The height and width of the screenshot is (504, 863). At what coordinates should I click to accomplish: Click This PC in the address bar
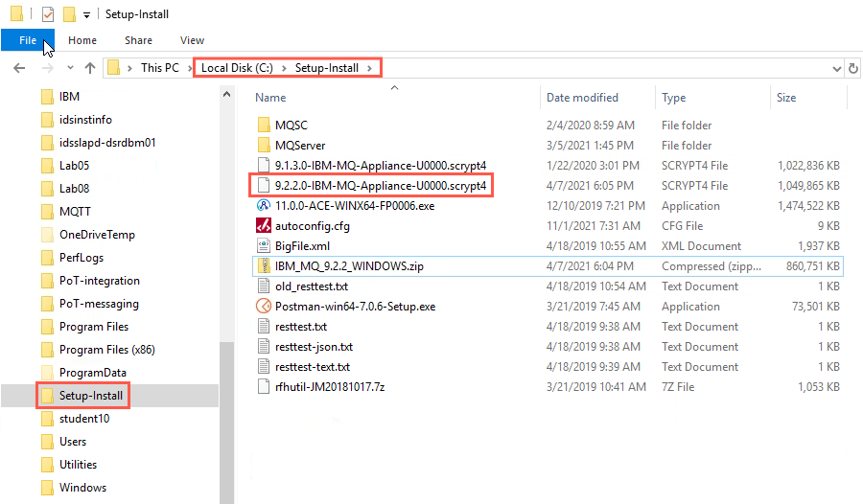click(159, 68)
